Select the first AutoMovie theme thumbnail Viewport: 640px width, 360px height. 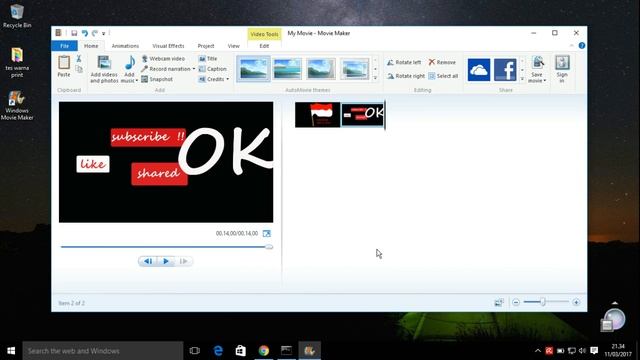tap(253, 69)
